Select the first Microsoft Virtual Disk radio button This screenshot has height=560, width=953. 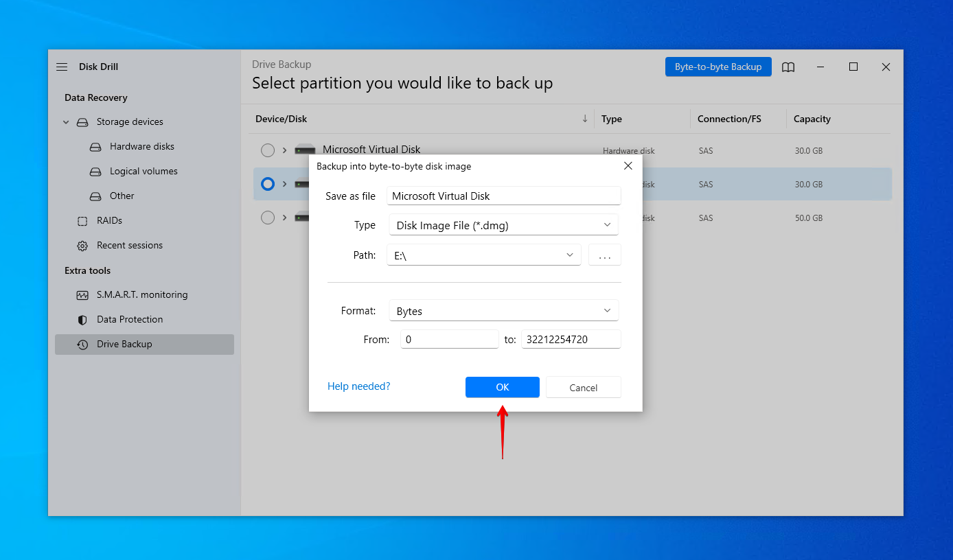[268, 150]
